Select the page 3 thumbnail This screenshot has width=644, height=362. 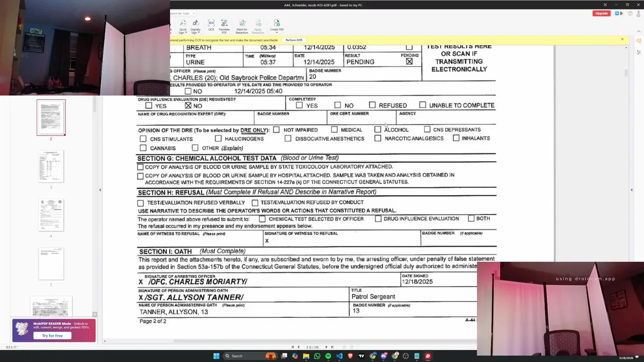(51, 166)
